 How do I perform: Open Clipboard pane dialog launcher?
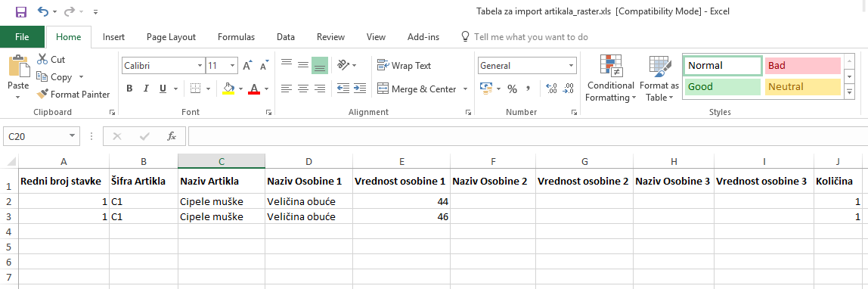tap(113, 113)
